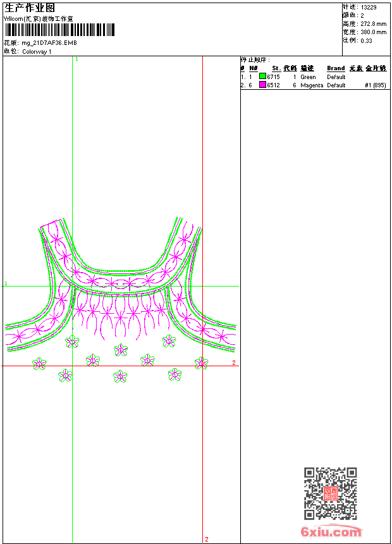This screenshot has height=544, width=392.
Task: Click 'Default' brand in the Magenta row
Action: pyautogui.click(x=336, y=85)
